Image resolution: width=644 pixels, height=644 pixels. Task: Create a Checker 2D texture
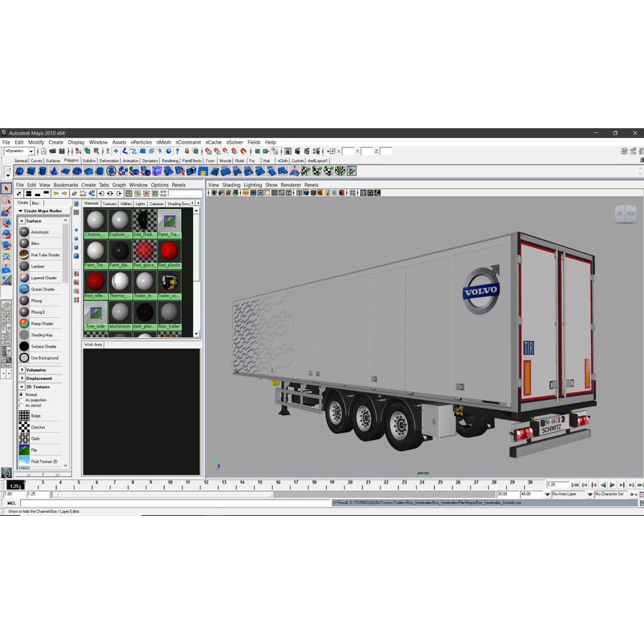(40, 427)
